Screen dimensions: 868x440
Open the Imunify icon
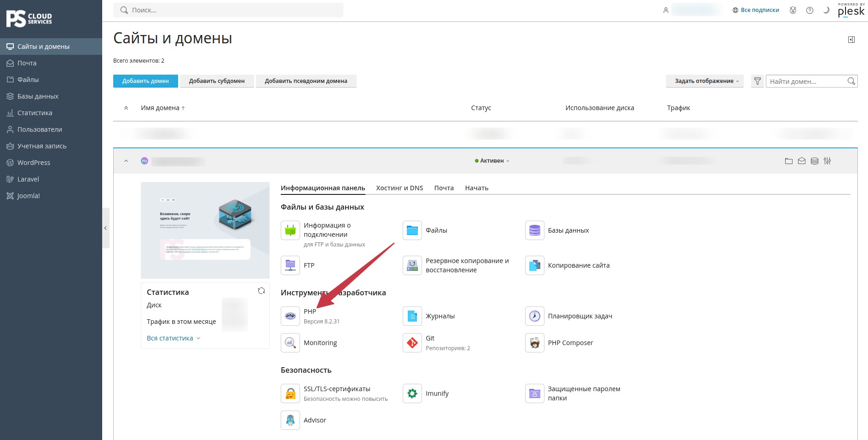pyautogui.click(x=412, y=393)
